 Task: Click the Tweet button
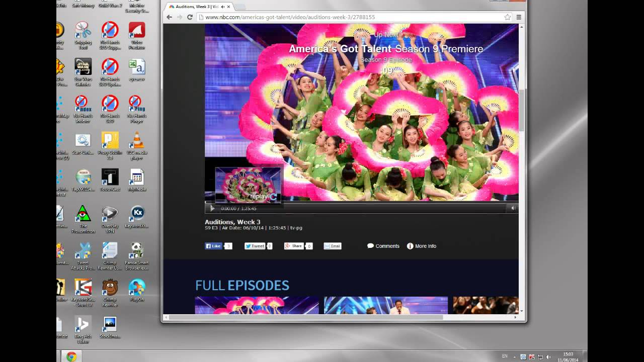pyautogui.click(x=255, y=246)
